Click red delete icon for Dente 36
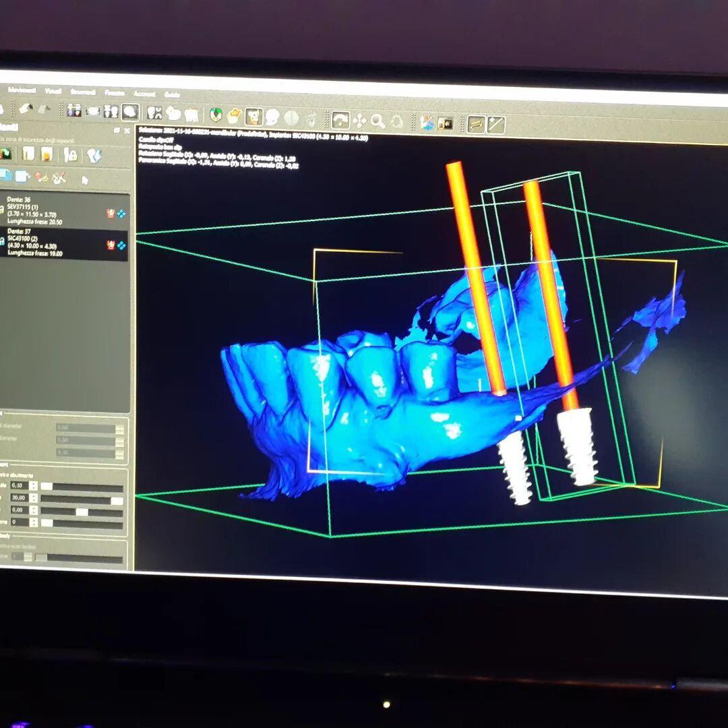The image size is (728, 728). point(110,213)
